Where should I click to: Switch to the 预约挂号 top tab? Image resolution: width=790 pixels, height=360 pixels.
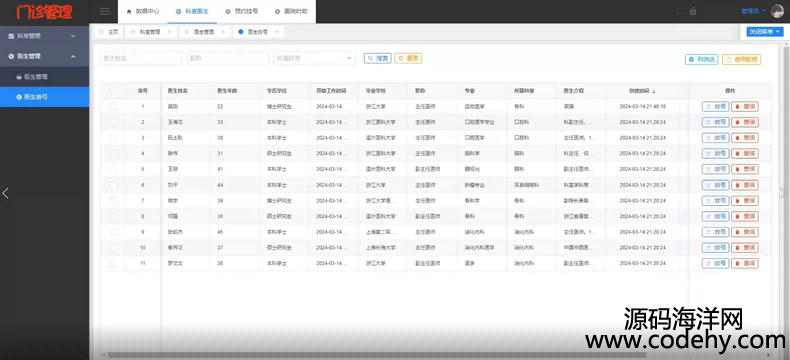(241, 11)
